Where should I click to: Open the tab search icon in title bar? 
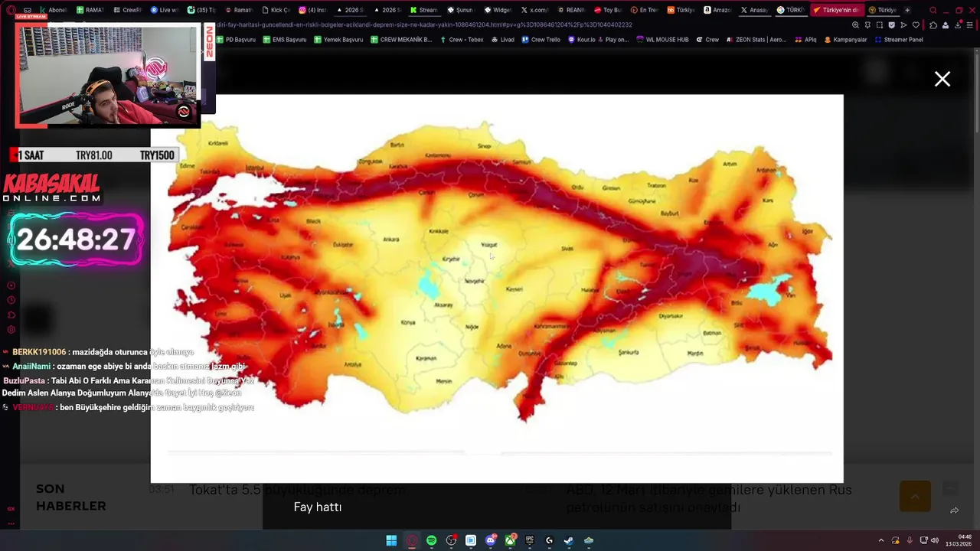coord(933,10)
